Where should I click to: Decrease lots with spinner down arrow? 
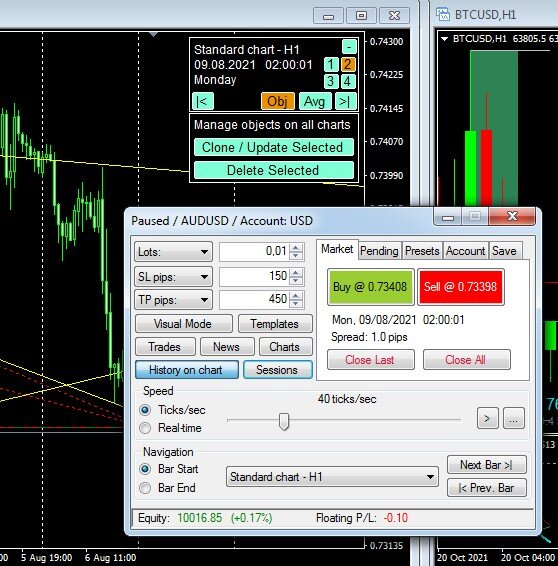click(296, 256)
